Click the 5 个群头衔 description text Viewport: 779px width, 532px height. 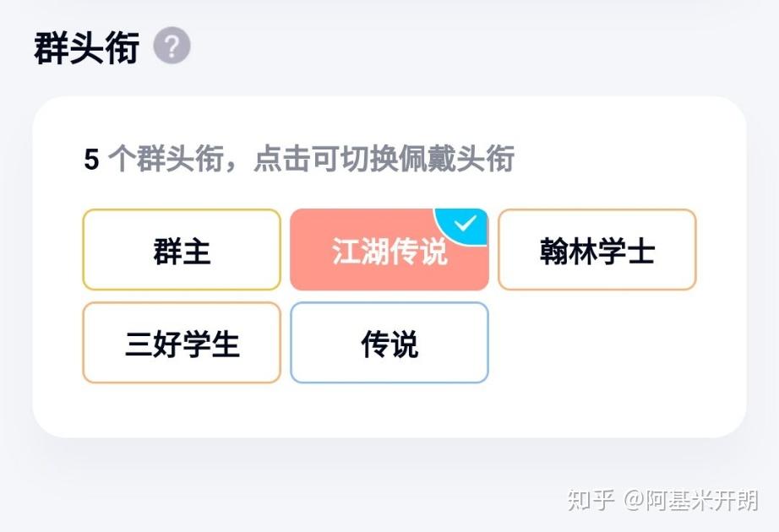tap(300, 159)
